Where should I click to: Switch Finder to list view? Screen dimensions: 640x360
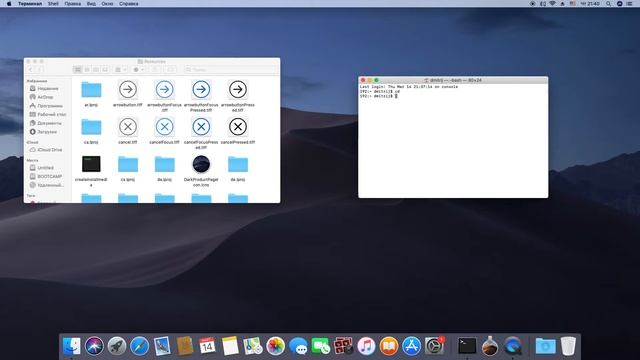coord(87,70)
